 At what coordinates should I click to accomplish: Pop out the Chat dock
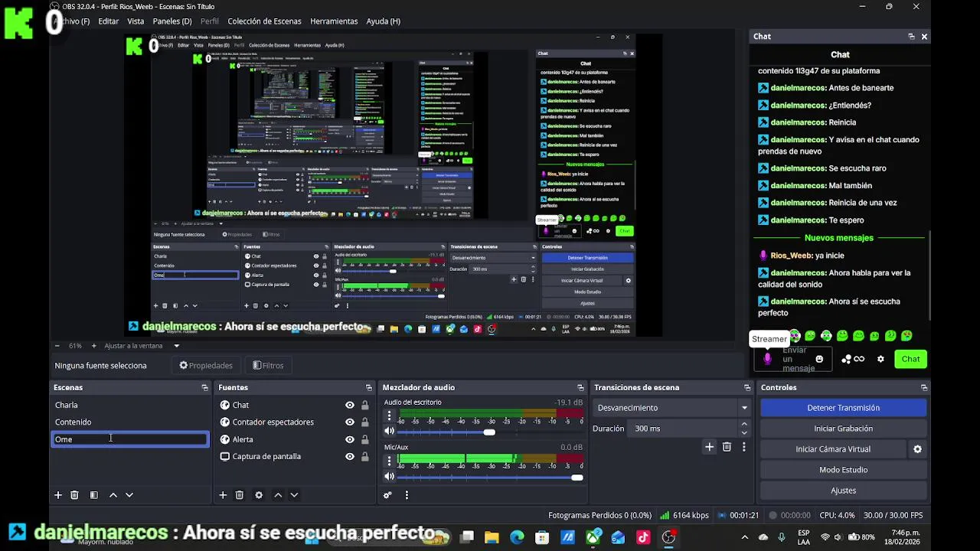pos(911,36)
